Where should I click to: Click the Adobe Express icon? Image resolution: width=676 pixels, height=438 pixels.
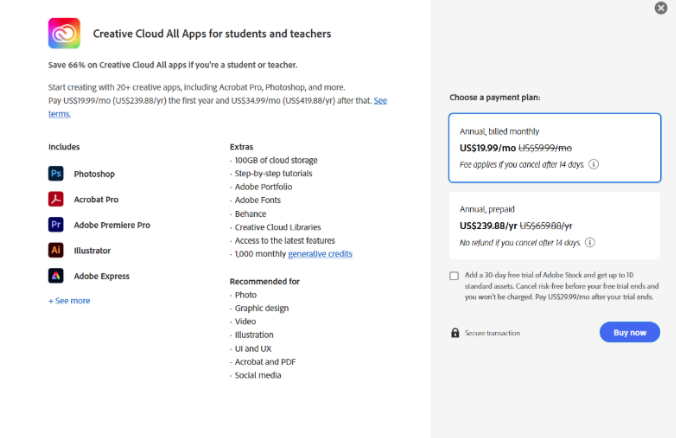[x=56, y=275]
